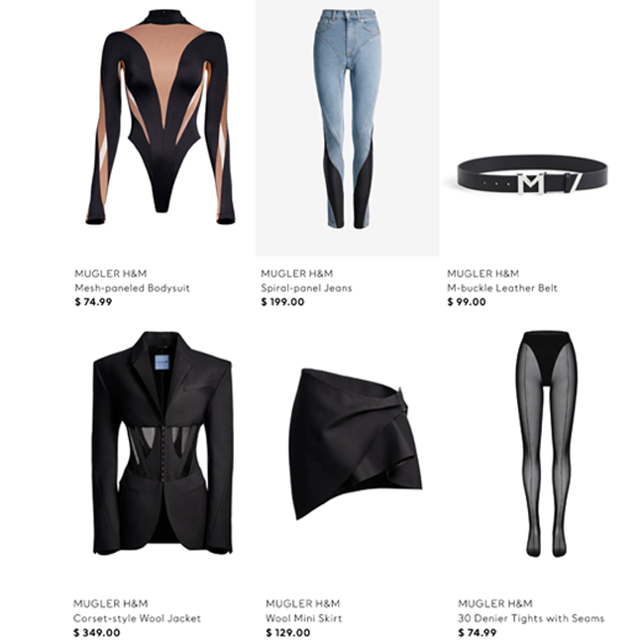This screenshot has width=644, height=644.
Task: Click MUGLER H&M label above the tights
Action: (495, 603)
